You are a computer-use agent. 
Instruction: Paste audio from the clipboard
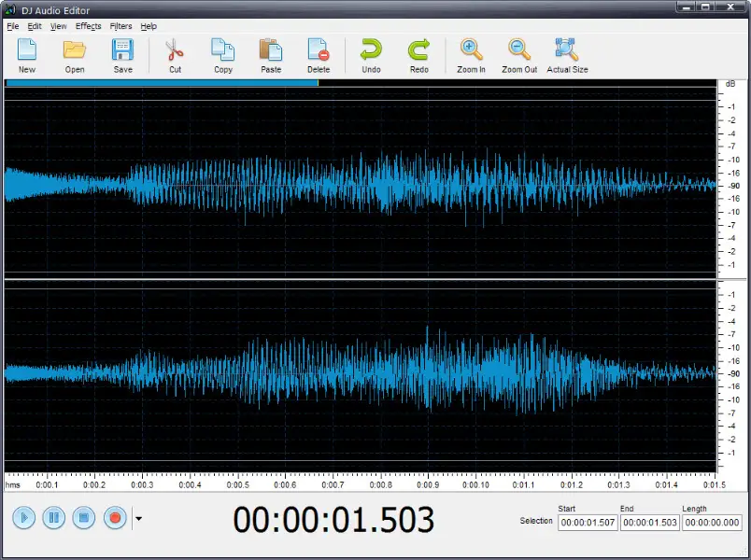(271, 55)
